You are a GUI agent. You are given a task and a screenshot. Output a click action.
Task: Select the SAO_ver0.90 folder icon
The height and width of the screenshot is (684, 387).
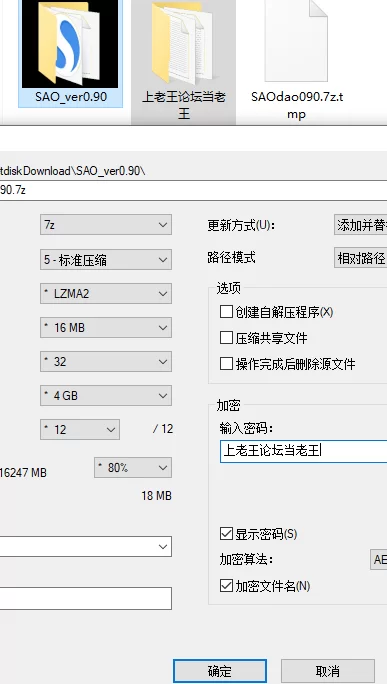[70, 44]
